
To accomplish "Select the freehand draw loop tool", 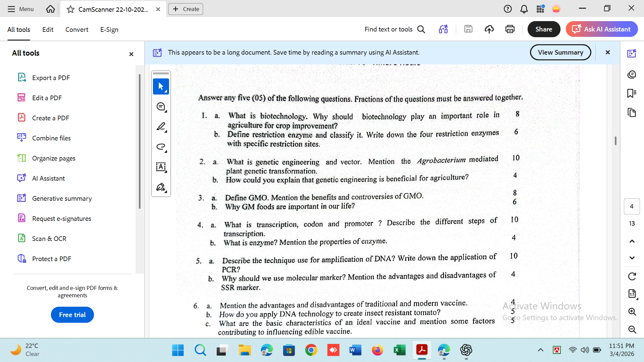I will [161, 147].
